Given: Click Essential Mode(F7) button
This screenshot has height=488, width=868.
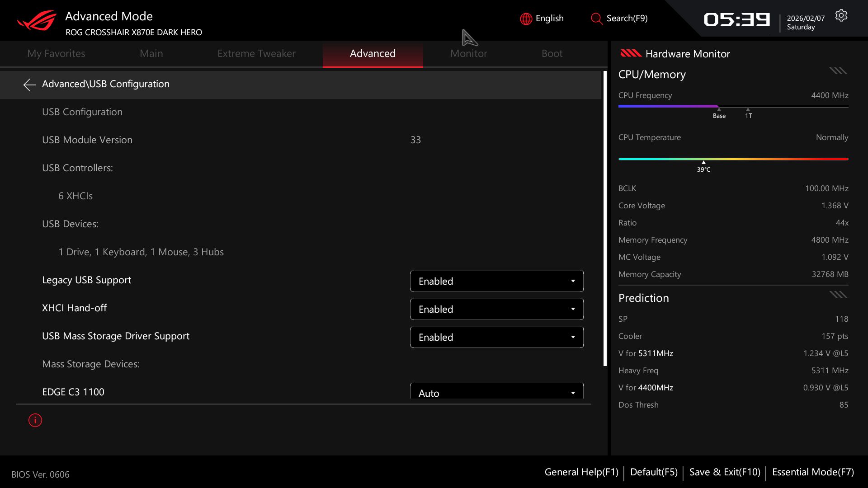Looking at the screenshot, I should [813, 472].
